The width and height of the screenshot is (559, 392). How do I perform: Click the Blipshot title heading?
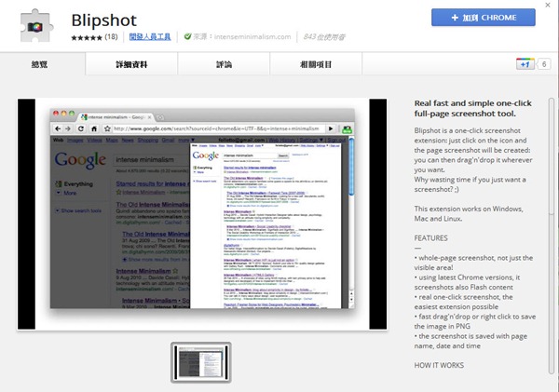pos(103,20)
